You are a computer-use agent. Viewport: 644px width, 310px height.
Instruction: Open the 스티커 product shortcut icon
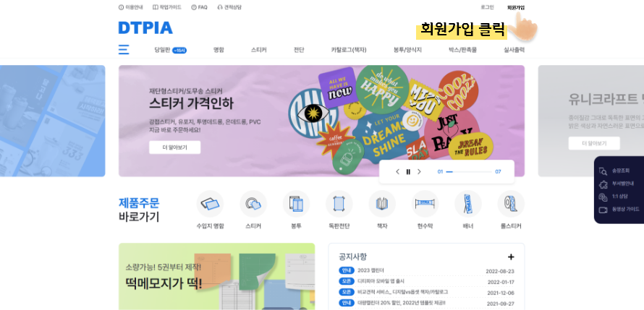(x=253, y=204)
